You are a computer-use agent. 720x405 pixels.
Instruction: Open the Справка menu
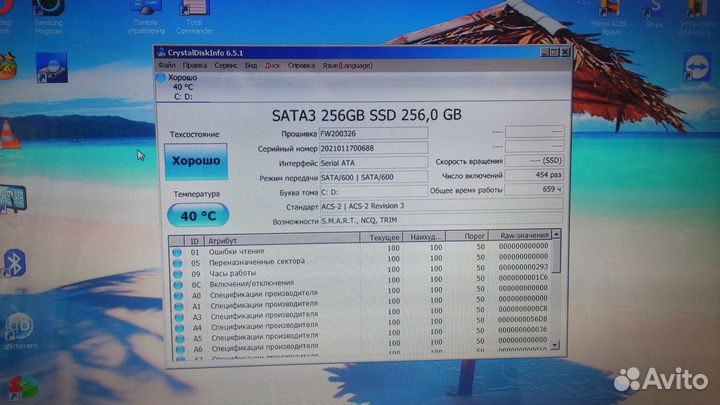pos(301,66)
